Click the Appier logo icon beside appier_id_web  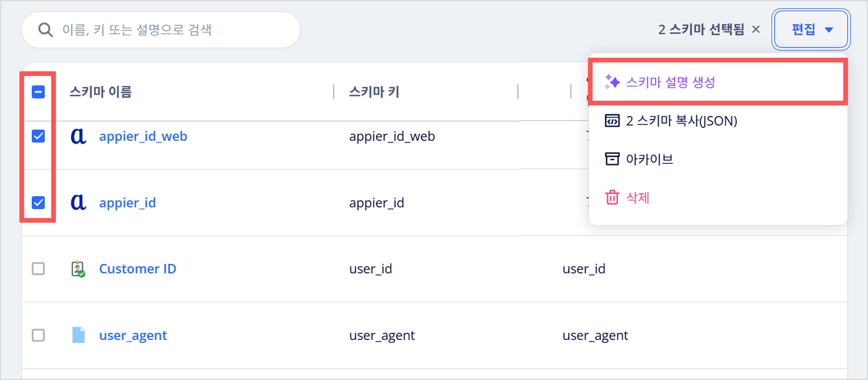click(78, 136)
